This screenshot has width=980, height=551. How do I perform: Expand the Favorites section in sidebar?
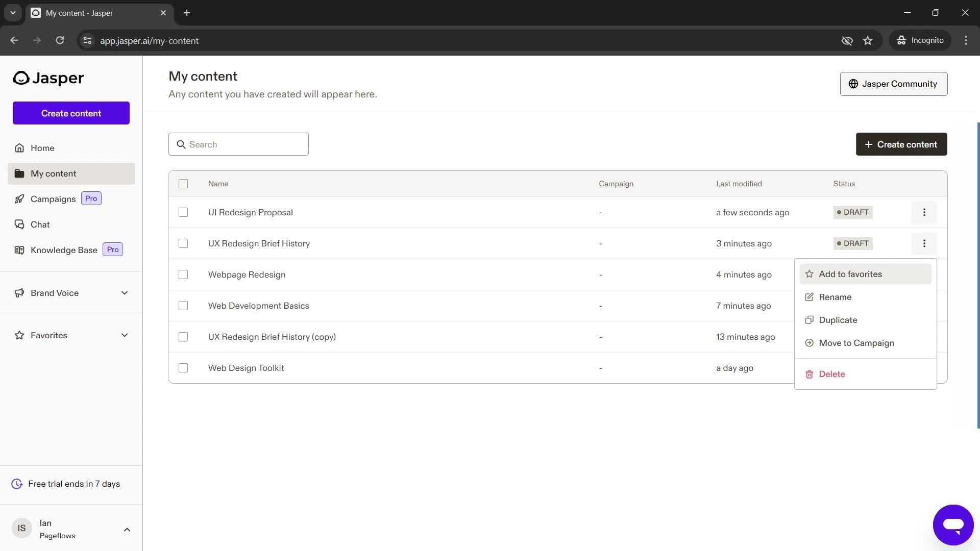pyautogui.click(x=124, y=335)
